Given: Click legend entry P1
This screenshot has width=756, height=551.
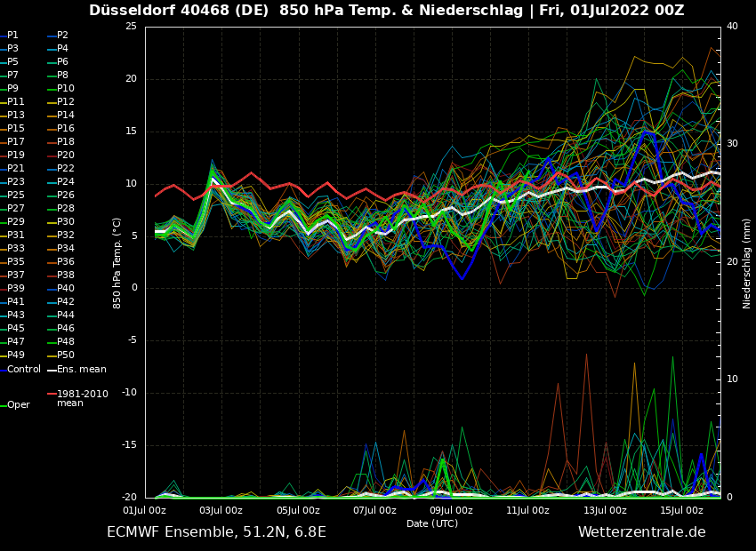Looking at the screenshot, I should coord(12,36).
